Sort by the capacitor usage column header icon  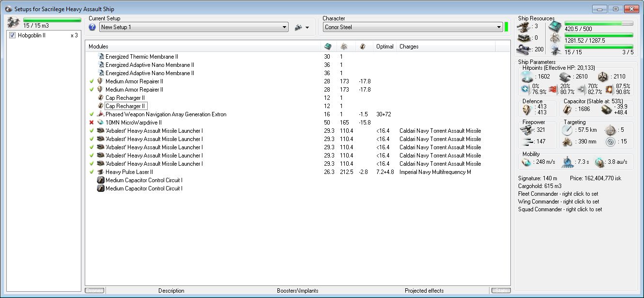[363, 47]
